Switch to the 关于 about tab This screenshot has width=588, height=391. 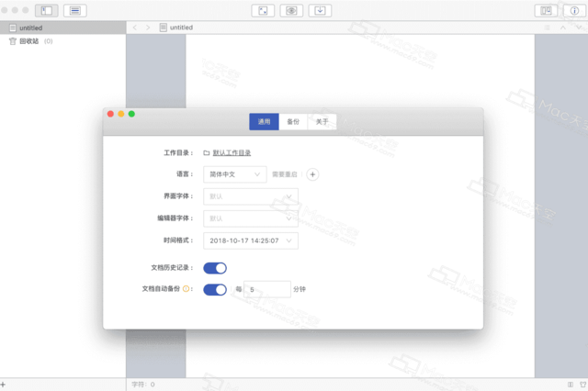click(322, 122)
